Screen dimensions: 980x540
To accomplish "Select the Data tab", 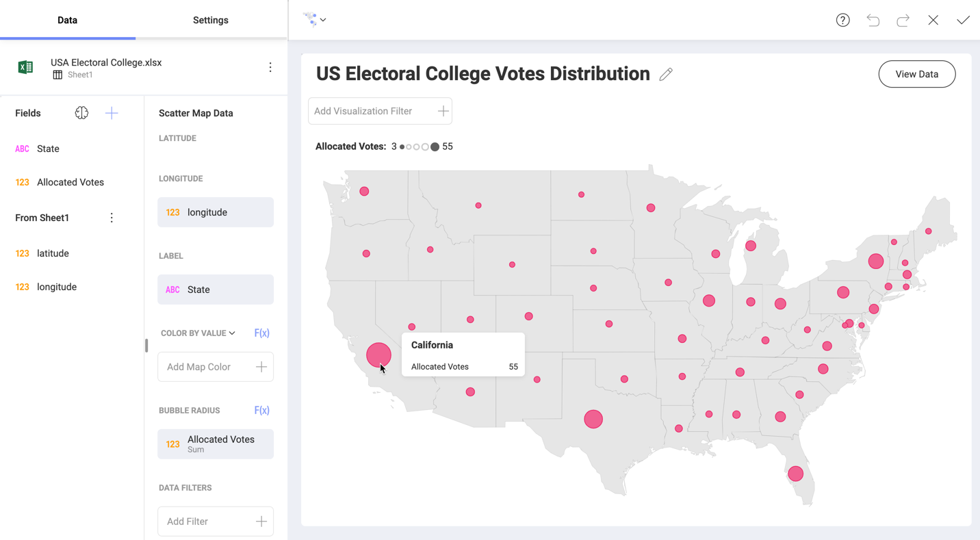I will (67, 20).
